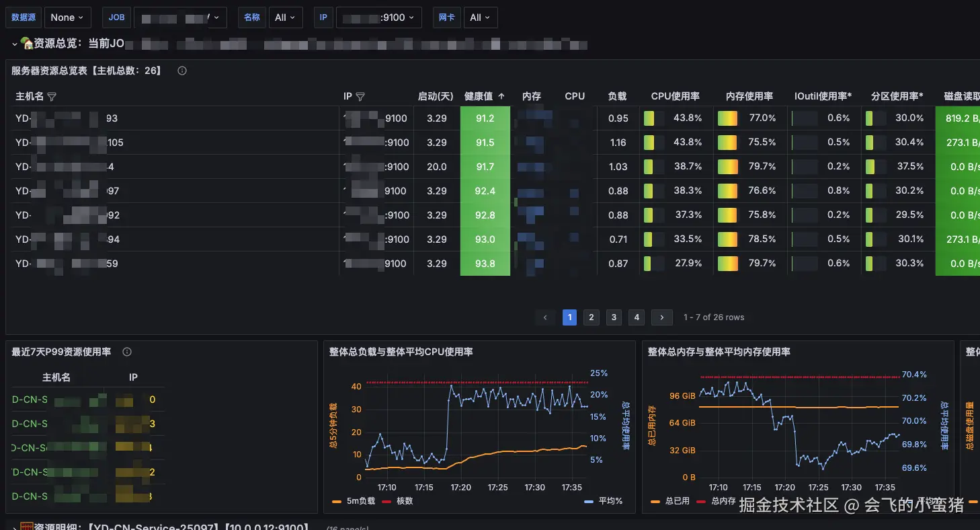Toggle the 核数 legend series
The image size is (980, 530).
pos(398,501)
